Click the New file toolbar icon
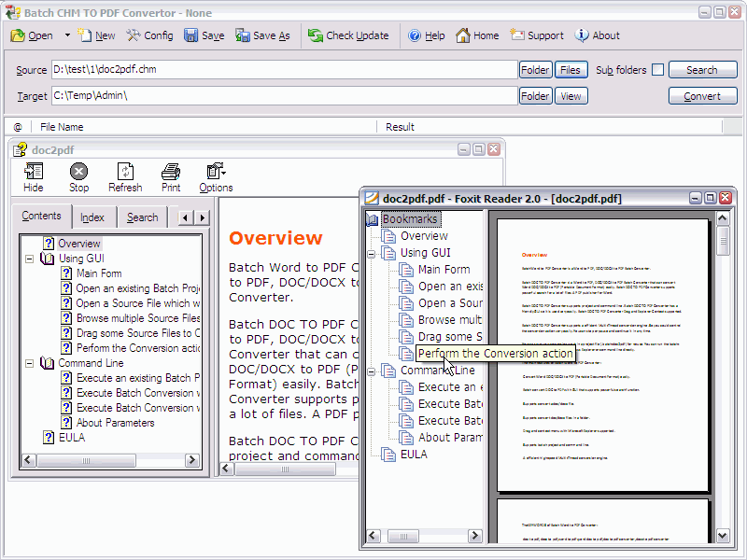This screenshot has width=747, height=560. pos(86,35)
